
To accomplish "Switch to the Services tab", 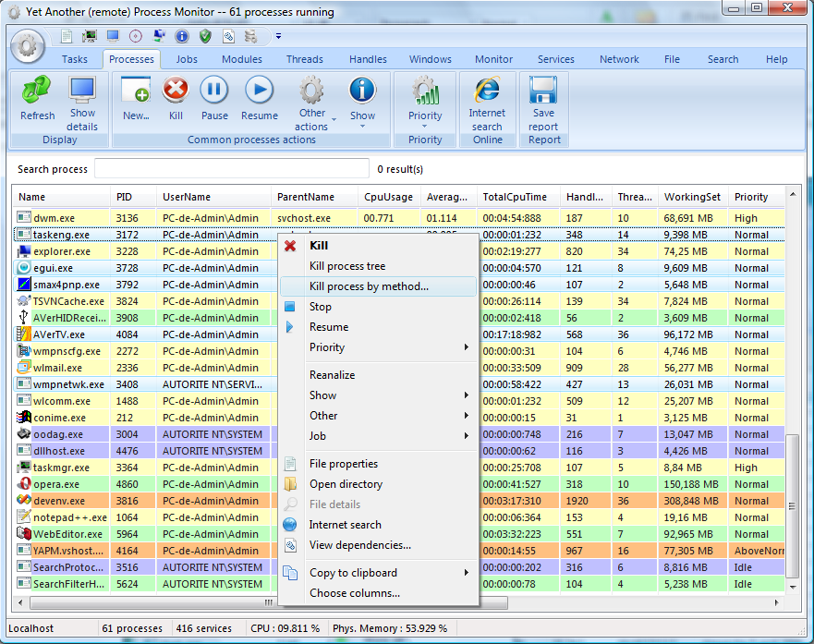I will pyautogui.click(x=555, y=59).
